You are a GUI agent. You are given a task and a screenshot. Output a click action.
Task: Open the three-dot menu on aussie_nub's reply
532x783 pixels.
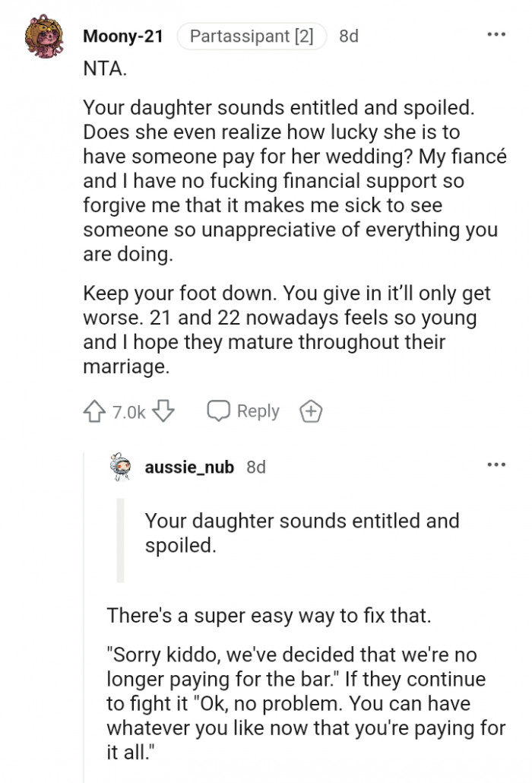click(x=496, y=464)
